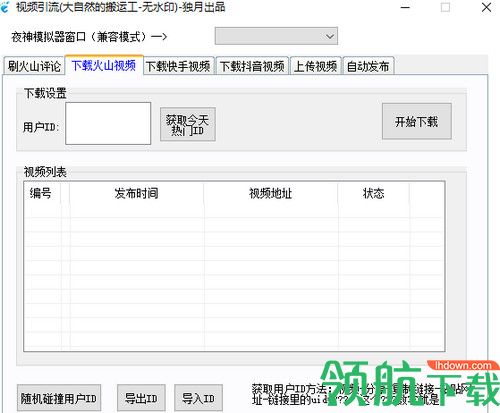Close the 视频引流 window
Viewport: 500px width, 413px height.
(486, 7)
